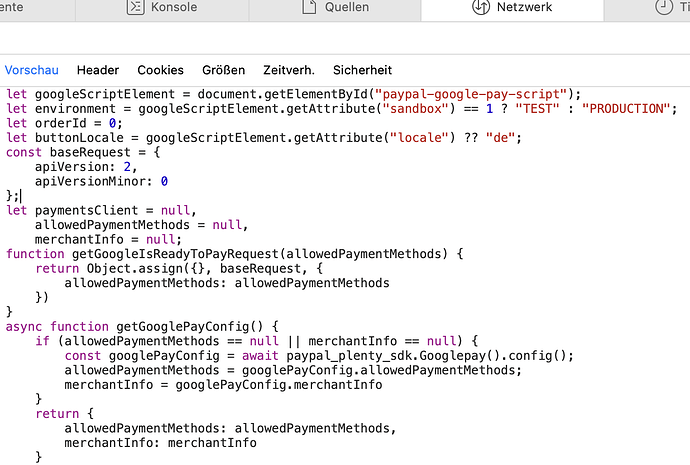
Task: Click the "de" default locale string
Action: pos(500,138)
